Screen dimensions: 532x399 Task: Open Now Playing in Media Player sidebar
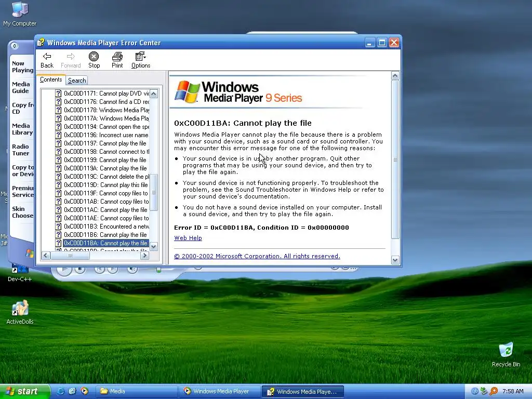pos(22,67)
